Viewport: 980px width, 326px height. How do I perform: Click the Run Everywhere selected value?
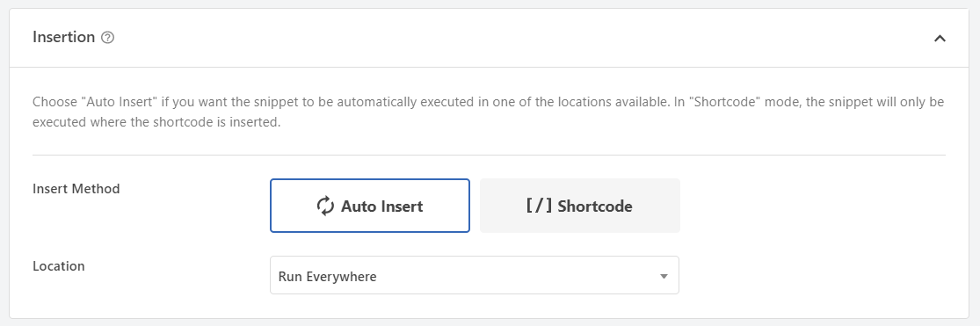click(328, 276)
